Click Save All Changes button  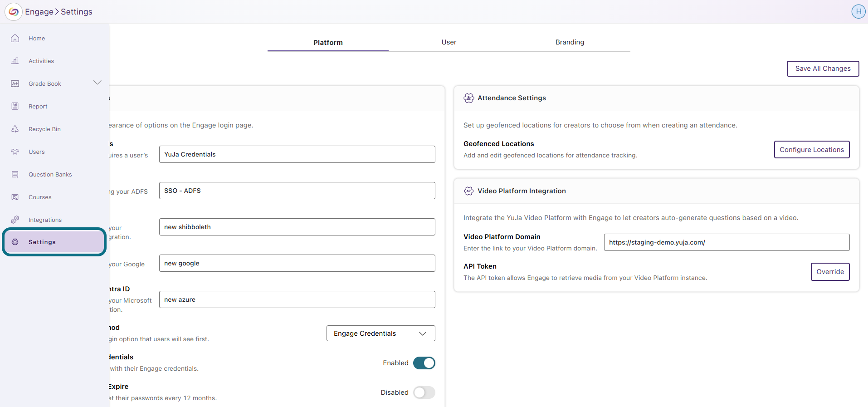pos(823,69)
